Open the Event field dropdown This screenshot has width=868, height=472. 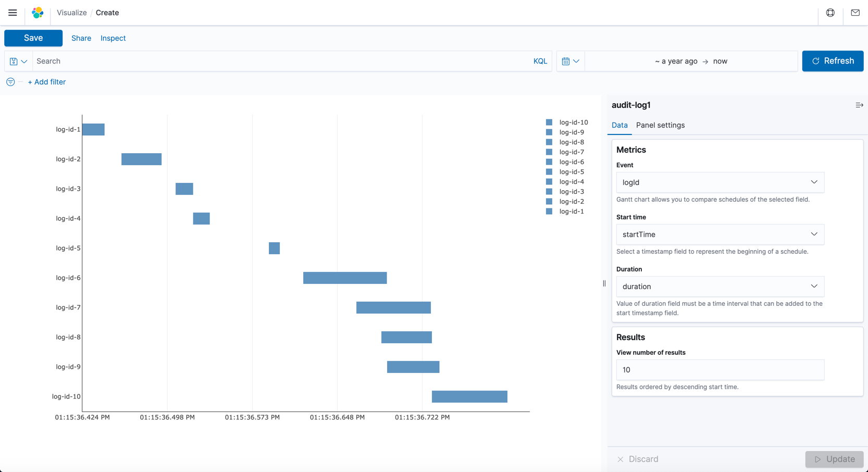[x=720, y=182]
